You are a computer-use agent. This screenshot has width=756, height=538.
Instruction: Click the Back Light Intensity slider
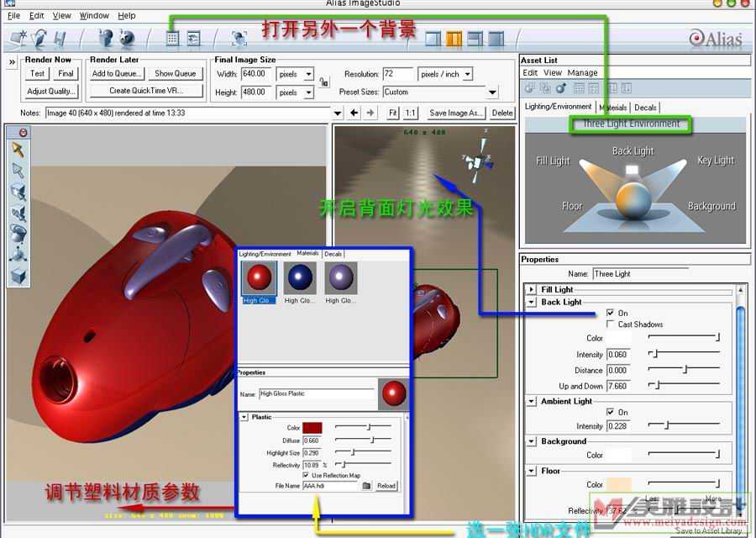(684, 354)
